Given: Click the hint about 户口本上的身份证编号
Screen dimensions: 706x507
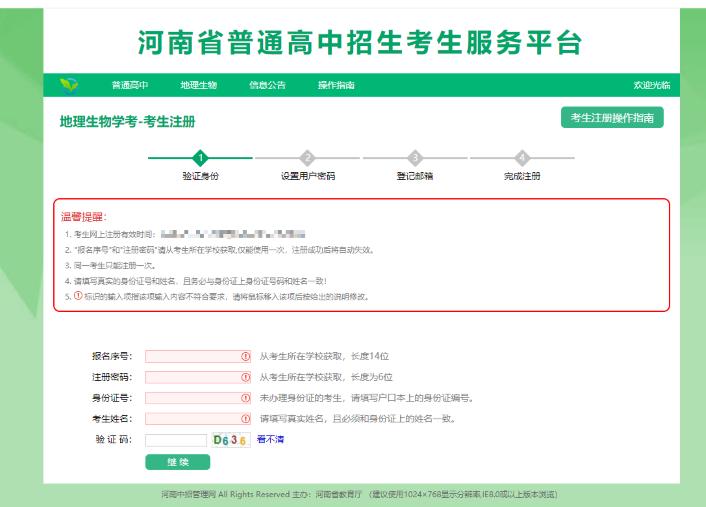Looking at the screenshot, I should tap(366, 398).
